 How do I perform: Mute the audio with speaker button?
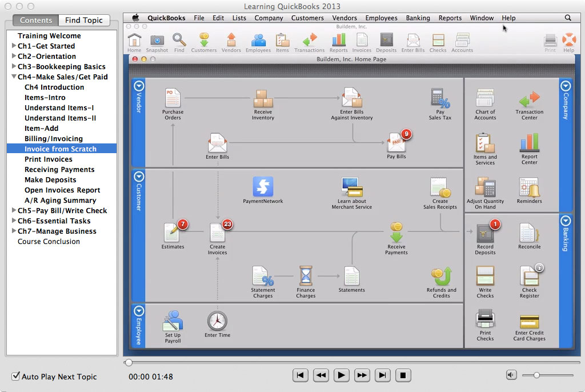511,375
